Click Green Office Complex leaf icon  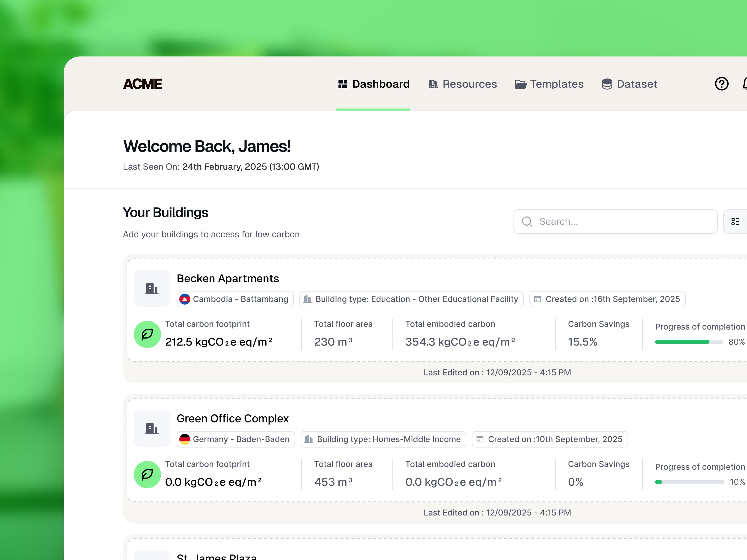pyautogui.click(x=147, y=474)
